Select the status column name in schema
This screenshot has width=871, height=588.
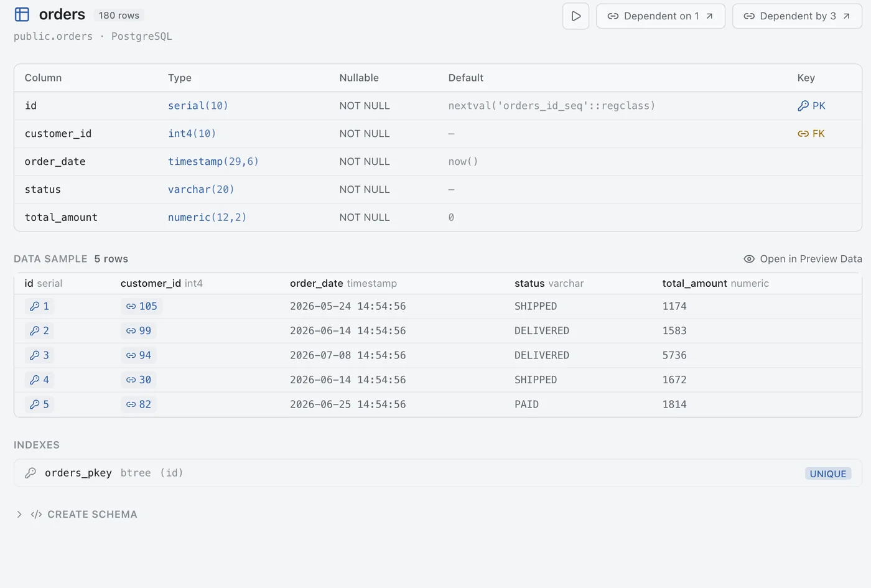point(42,190)
